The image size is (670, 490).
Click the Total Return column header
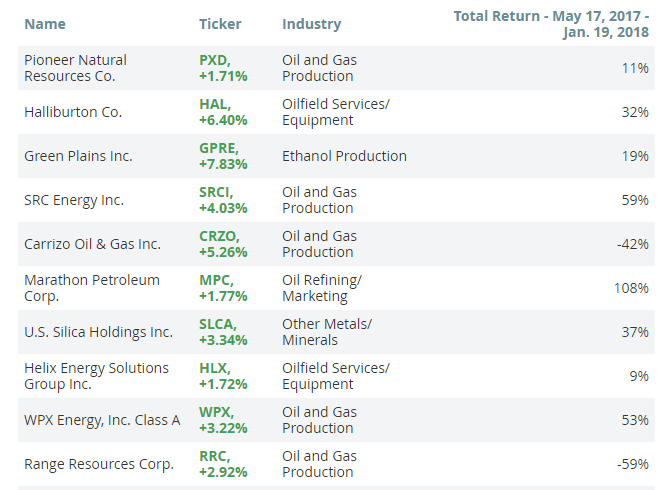[551, 24]
